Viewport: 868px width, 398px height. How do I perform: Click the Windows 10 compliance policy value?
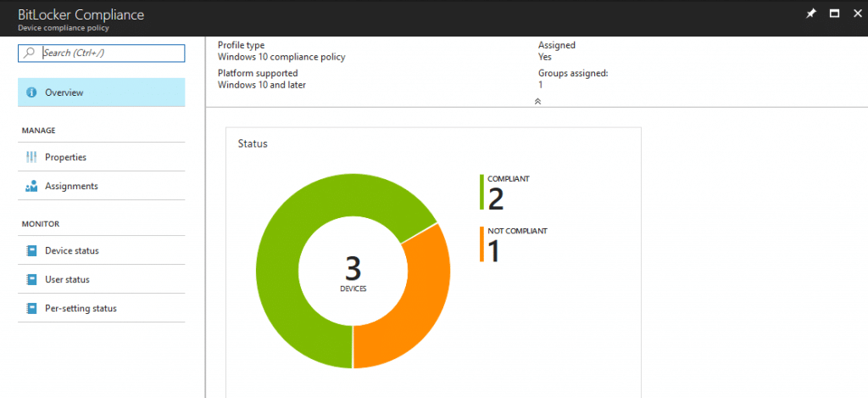[x=281, y=57]
